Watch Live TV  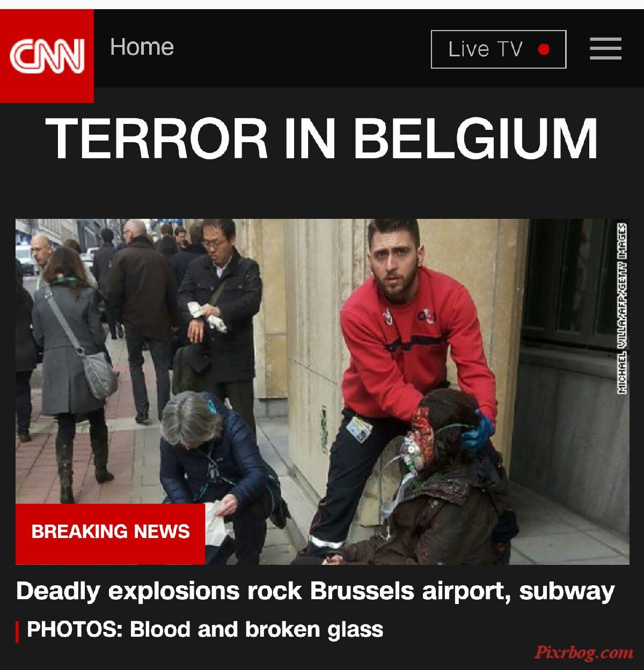click(x=499, y=49)
